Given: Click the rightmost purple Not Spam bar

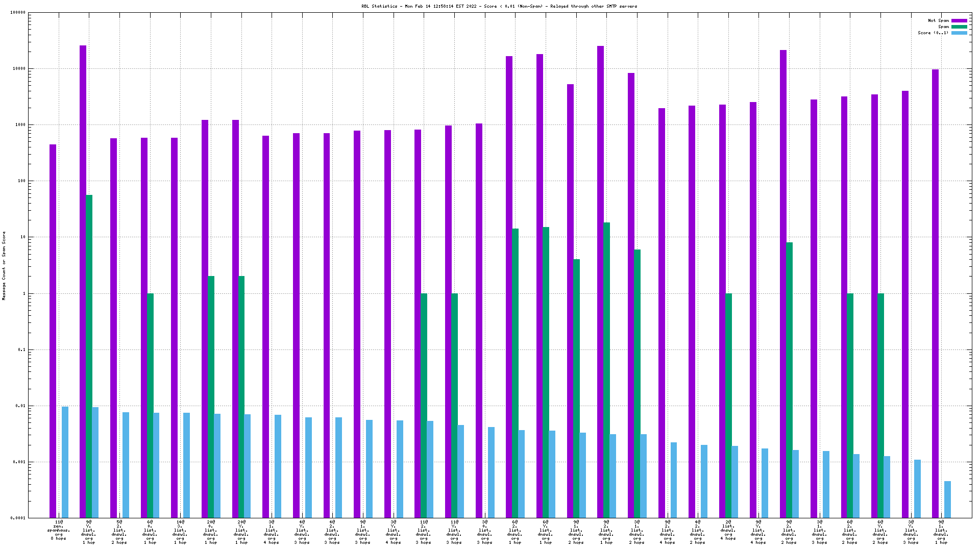Looking at the screenshot, I should pyautogui.click(x=935, y=293).
